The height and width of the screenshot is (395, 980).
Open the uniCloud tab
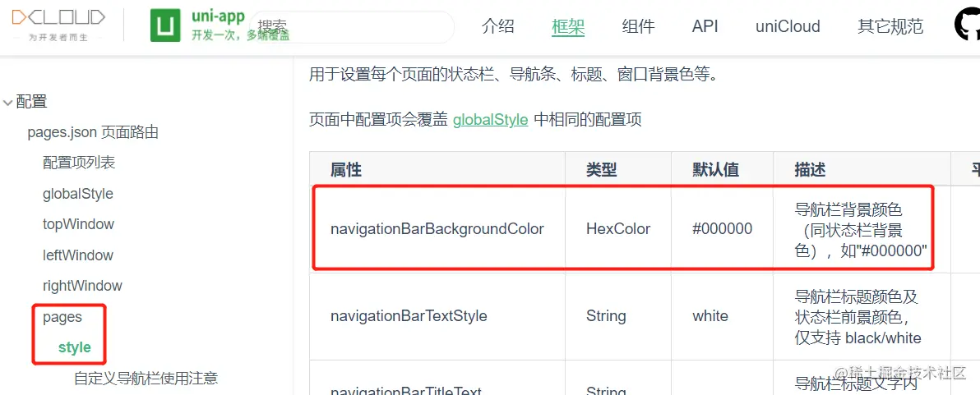click(x=788, y=26)
